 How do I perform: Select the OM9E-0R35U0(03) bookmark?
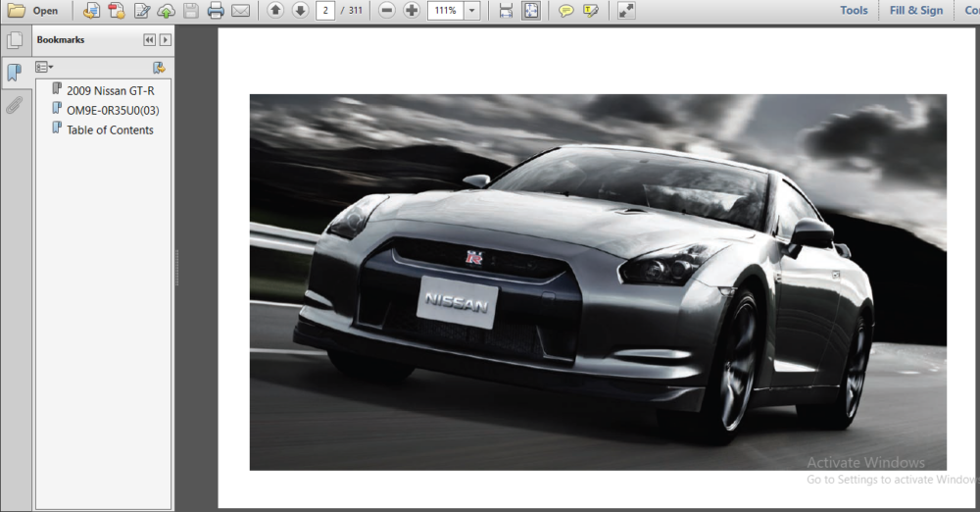(x=113, y=110)
